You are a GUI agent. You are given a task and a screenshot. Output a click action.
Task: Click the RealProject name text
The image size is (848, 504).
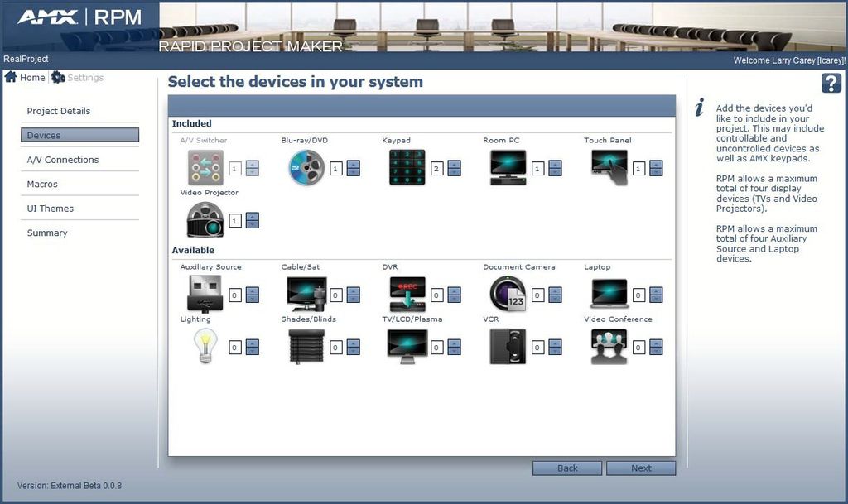click(x=26, y=59)
